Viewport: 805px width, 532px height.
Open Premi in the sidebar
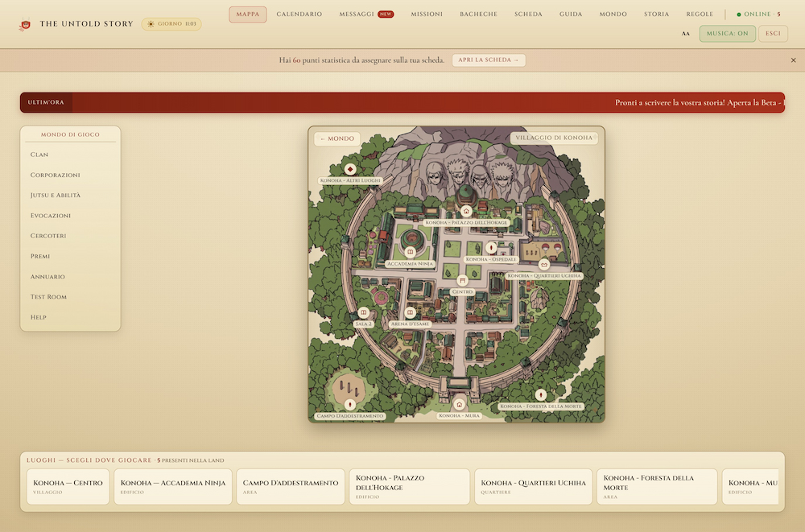tap(70, 256)
